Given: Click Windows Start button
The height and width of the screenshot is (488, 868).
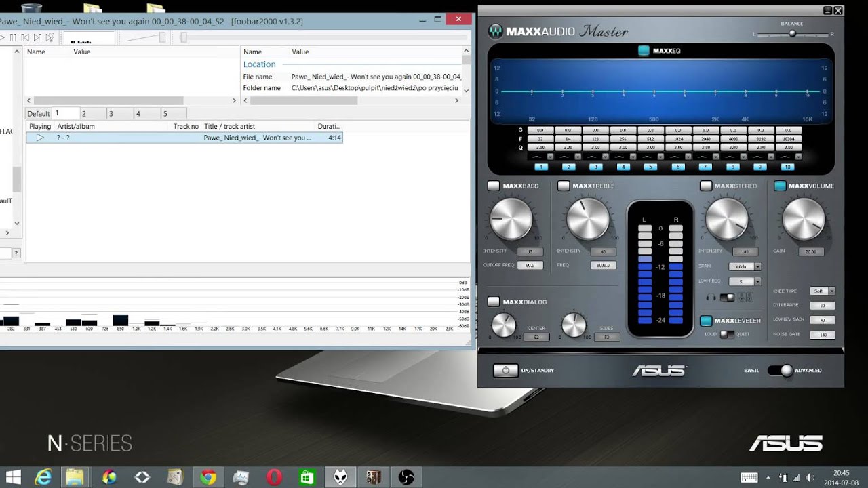Looking at the screenshot, I should pos(12,477).
